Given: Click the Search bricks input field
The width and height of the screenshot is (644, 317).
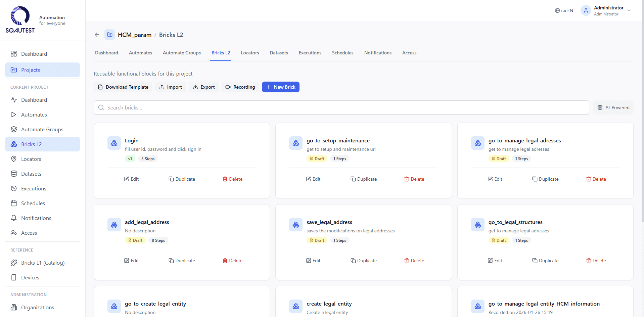Looking at the screenshot, I should click(x=341, y=107).
